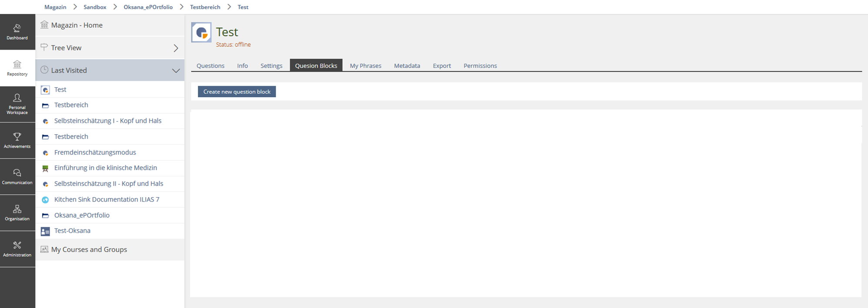Open the Settings tab
The height and width of the screenshot is (308, 868).
point(271,66)
